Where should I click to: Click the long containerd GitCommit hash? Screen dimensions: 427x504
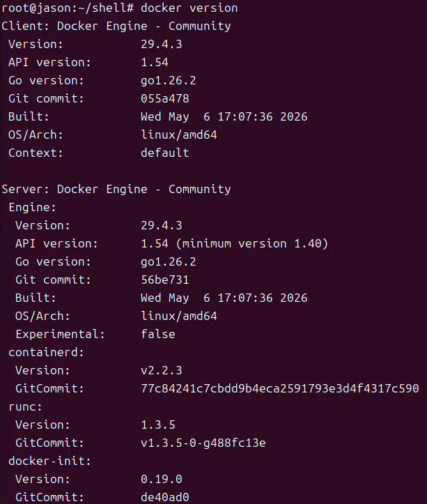[x=280, y=388]
